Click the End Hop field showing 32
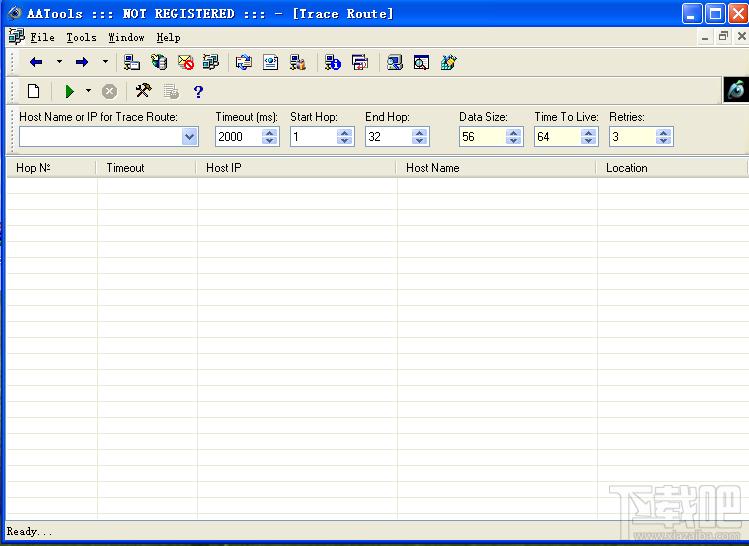The width and height of the screenshot is (749, 546). [389, 137]
